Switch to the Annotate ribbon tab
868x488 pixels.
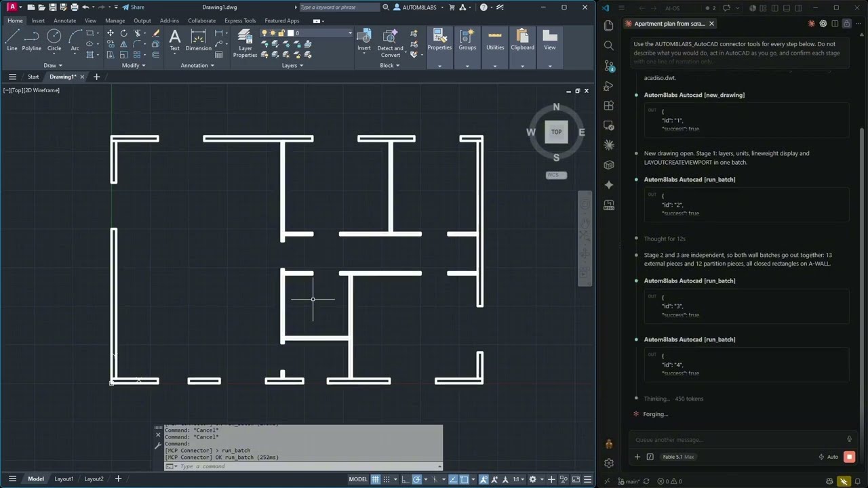(65, 20)
